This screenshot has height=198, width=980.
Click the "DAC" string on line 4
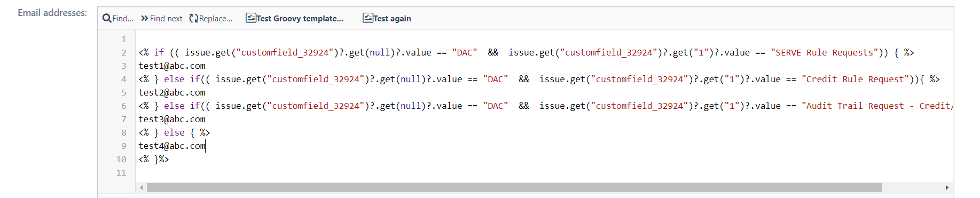pos(496,79)
